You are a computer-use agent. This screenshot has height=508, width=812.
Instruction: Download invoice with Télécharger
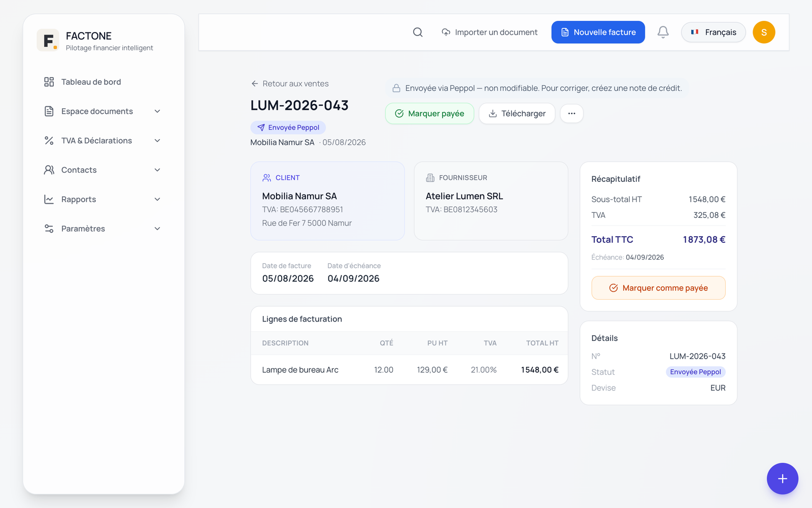[x=517, y=113]
